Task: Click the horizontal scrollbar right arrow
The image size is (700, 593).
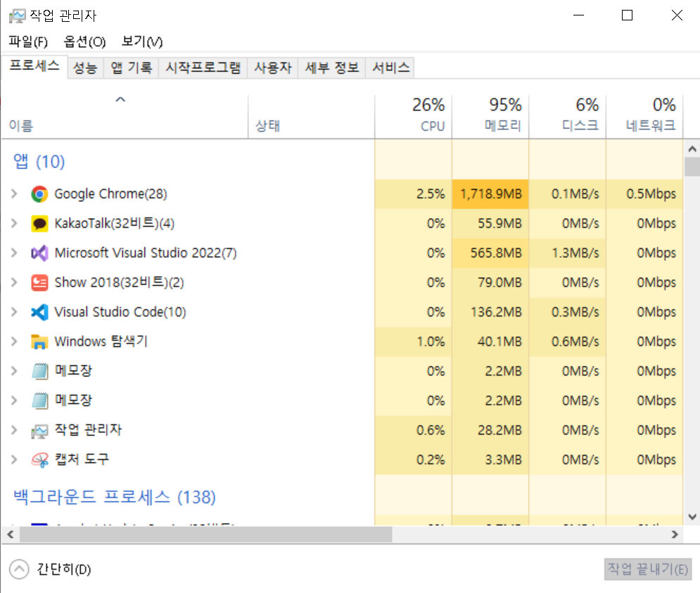Action: [675, 535]
